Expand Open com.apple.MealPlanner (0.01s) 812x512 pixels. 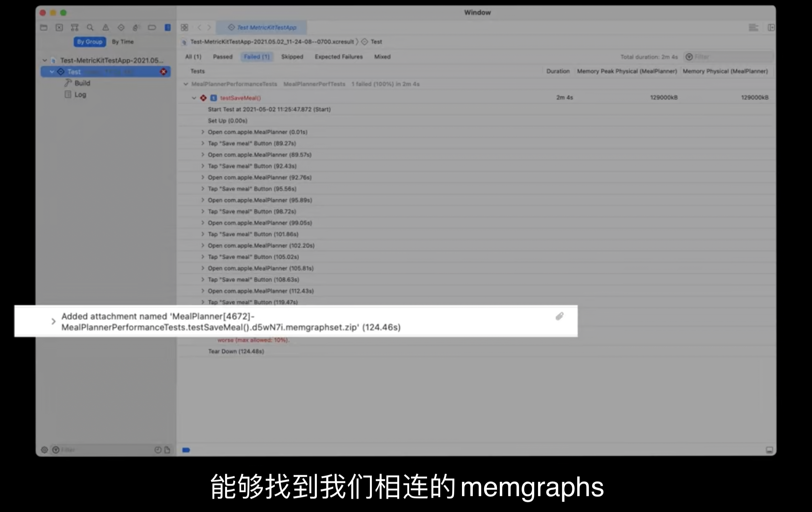203,132
